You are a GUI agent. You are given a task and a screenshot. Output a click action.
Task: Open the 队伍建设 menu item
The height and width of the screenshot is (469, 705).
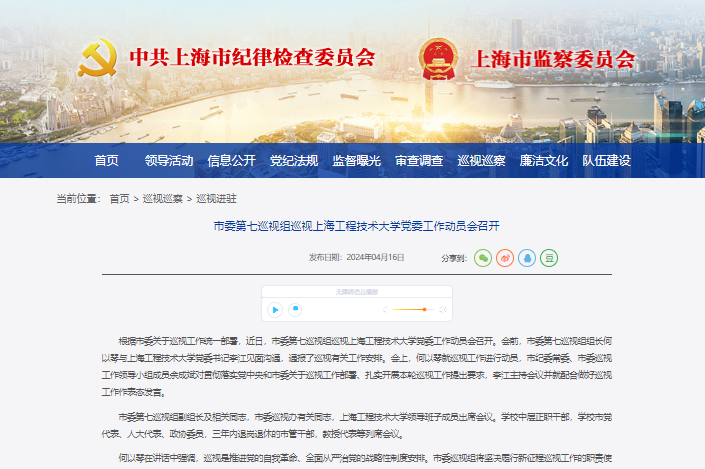pyautogui.click(x=606, y=160)
